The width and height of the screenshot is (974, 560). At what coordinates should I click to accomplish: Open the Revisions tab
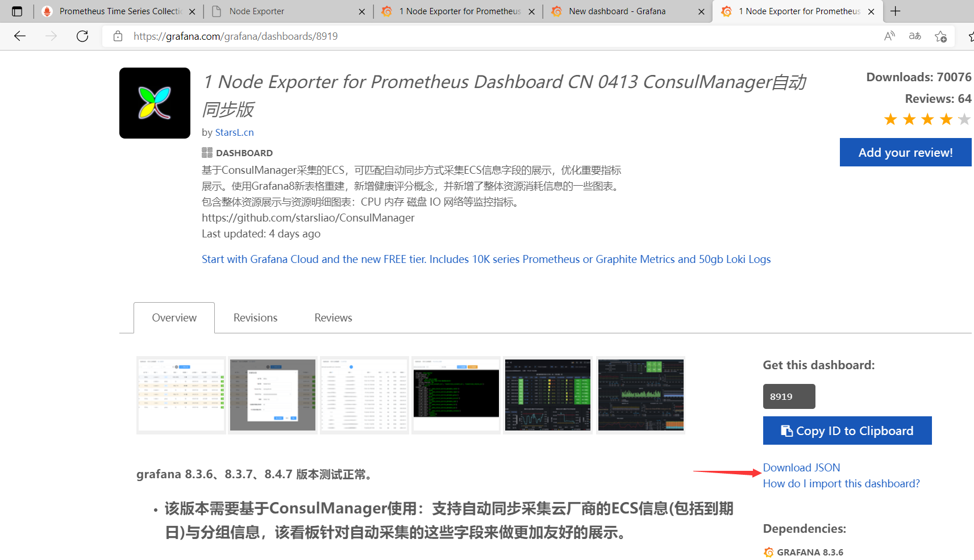click(x=255, y=318)
